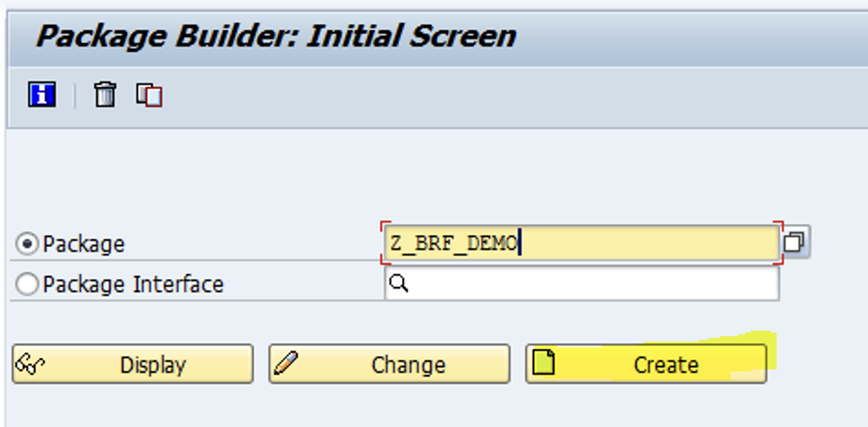Viewport: 868px width, 427px height.
Task: Click the "Package" option label text
Action: click(84, 244)
